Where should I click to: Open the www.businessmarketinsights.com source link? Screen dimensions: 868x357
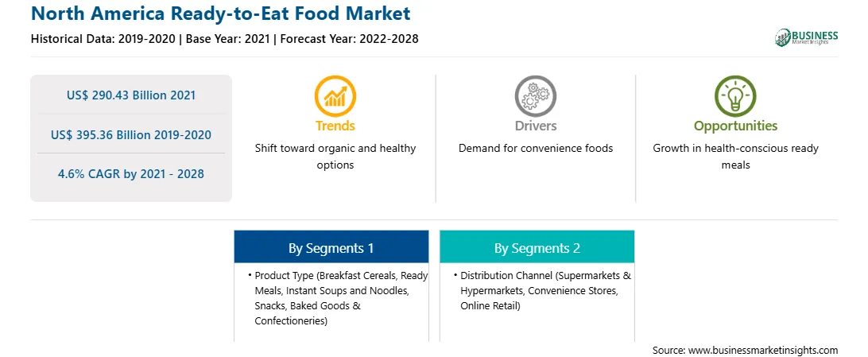tap(761, 350)
